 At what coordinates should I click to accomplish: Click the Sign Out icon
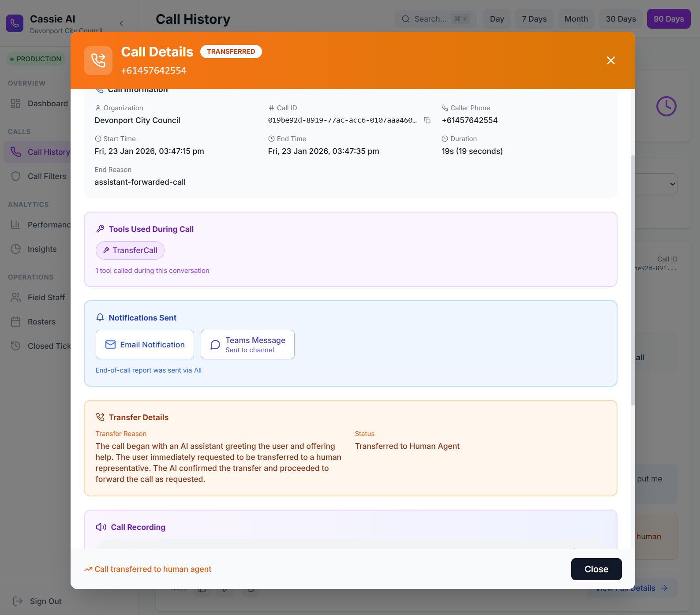[18, 601]
